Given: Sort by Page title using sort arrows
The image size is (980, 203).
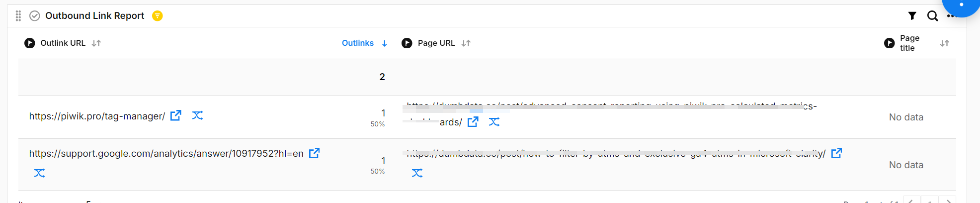Looking at the screenshot, I should click(x=945, y=43).
